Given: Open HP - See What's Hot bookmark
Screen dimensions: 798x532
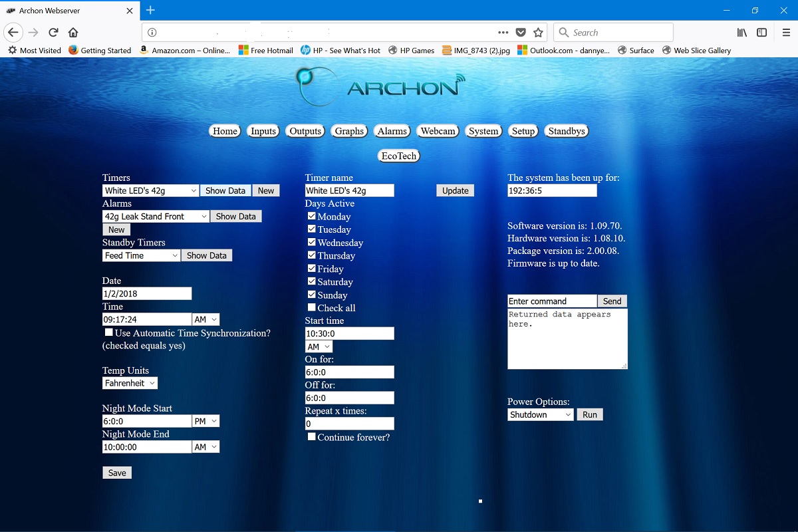Looking at the screenshot, I should (341, 51).
